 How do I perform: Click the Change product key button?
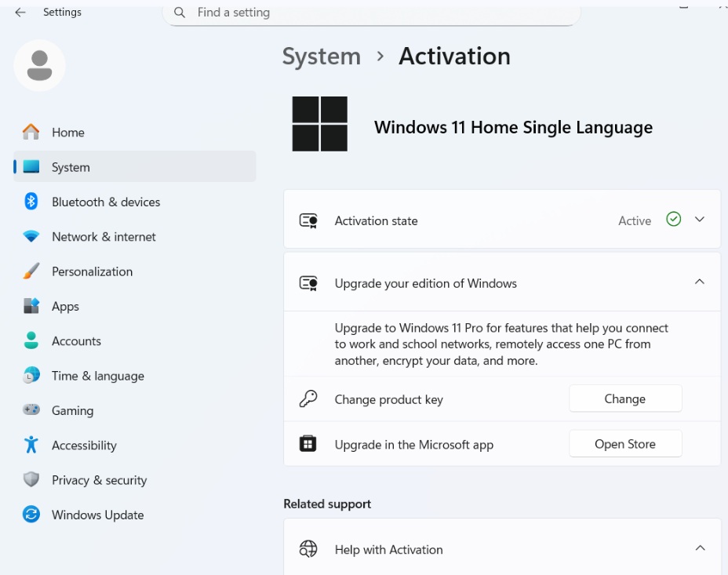[x=625, y=398]
